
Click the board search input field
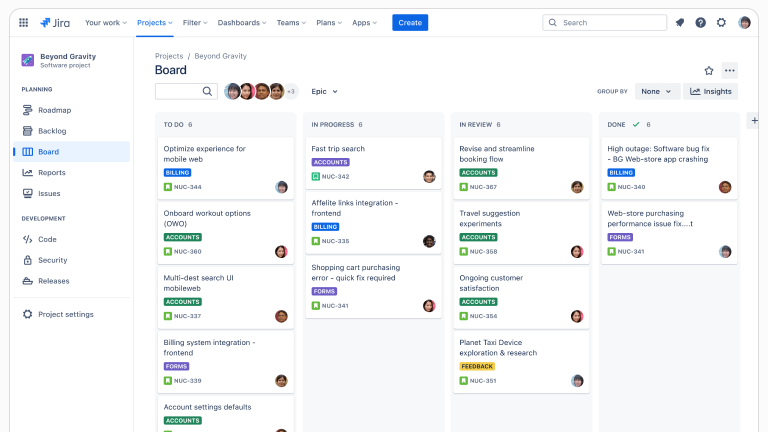(180, 91)
